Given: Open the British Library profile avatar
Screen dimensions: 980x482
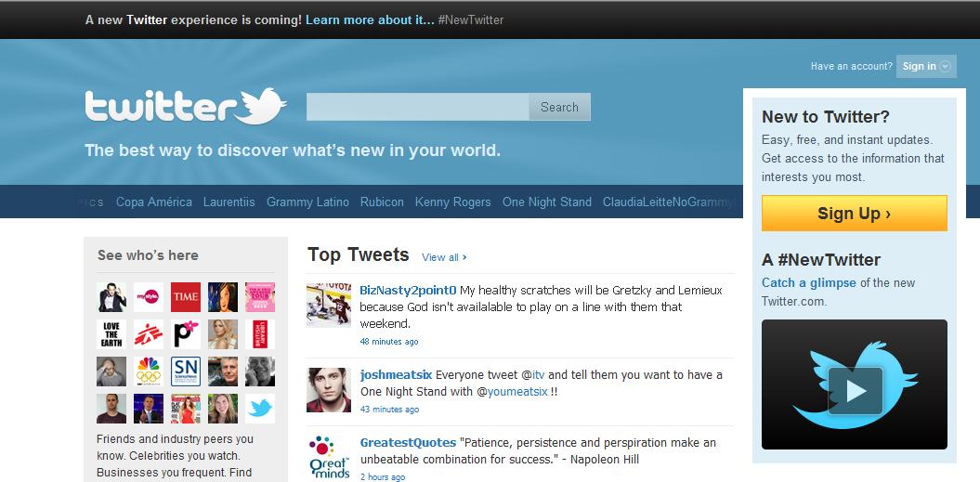Looking at the screenshot, I should (x=260, y=333).
